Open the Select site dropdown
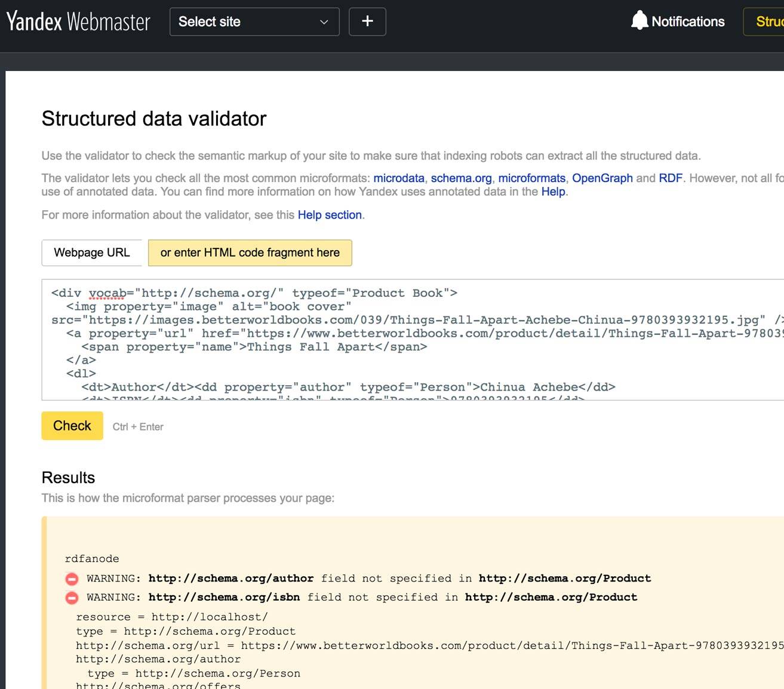 [x=254, y=21]
